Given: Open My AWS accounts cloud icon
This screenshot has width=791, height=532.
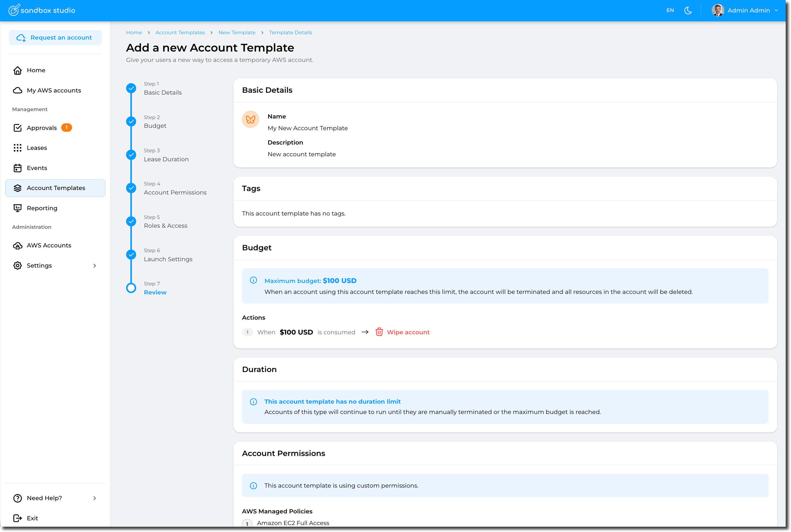Looking at the screenshot, I should pos(18,91).
